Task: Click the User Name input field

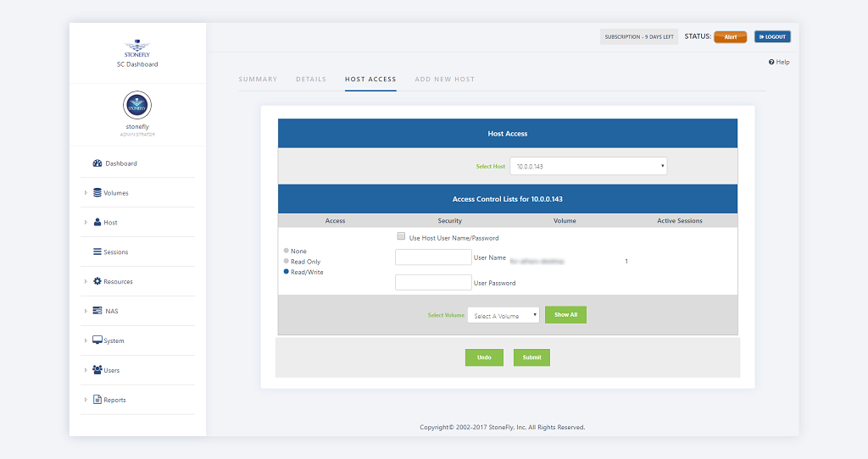Action: coord(433,257)
